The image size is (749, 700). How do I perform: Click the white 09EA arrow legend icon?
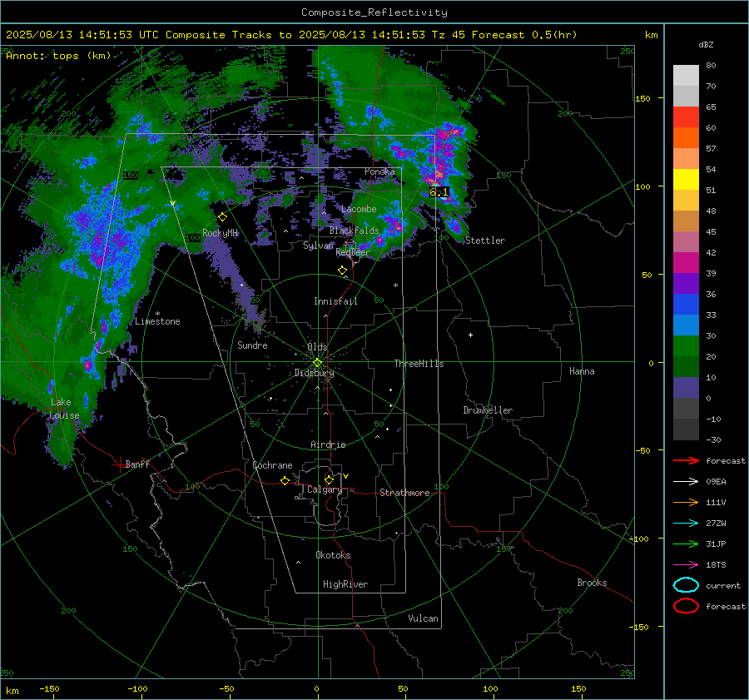tap(686, 482)
